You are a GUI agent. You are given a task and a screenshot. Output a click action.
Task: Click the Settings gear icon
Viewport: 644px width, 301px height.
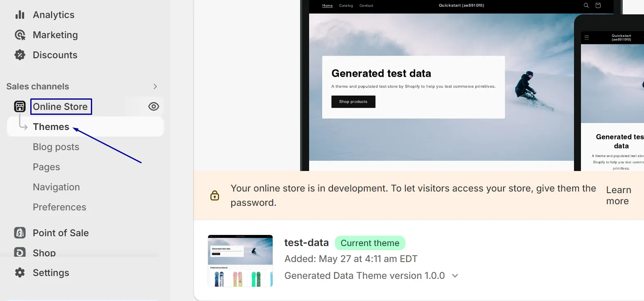(x=20, y=273)
